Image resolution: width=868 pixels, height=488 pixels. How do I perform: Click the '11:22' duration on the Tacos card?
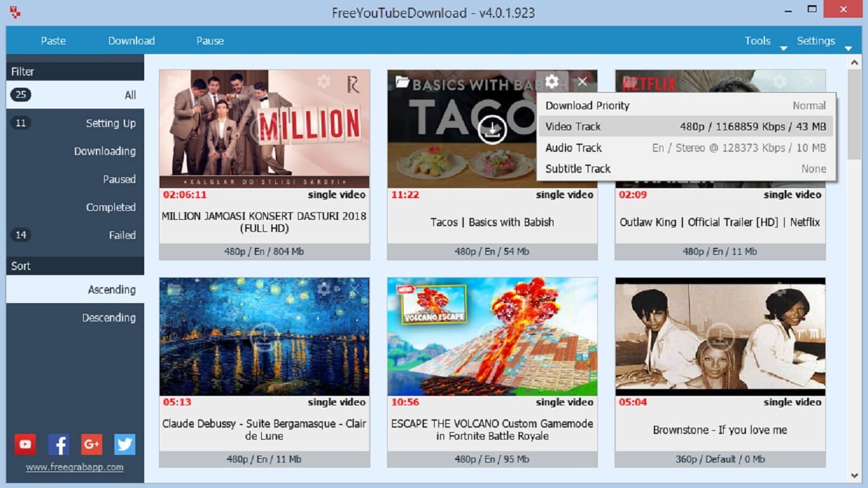(405, 194)
